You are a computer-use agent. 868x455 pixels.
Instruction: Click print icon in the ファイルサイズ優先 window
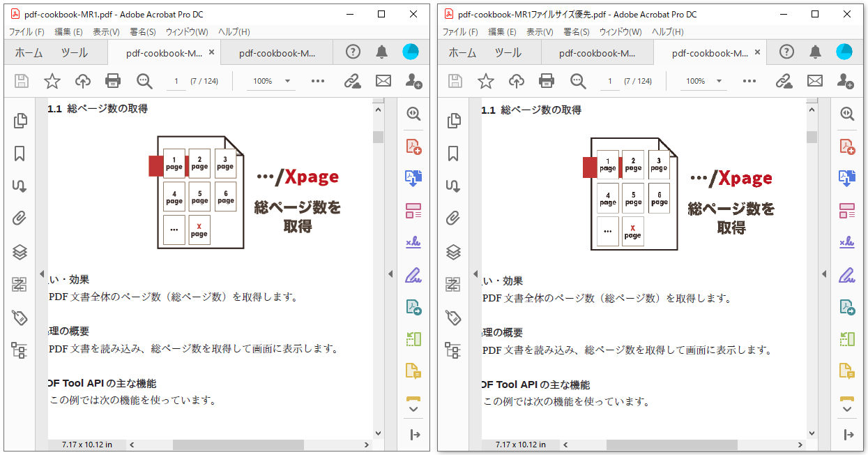pyautogui.click(x=547, y=81)
